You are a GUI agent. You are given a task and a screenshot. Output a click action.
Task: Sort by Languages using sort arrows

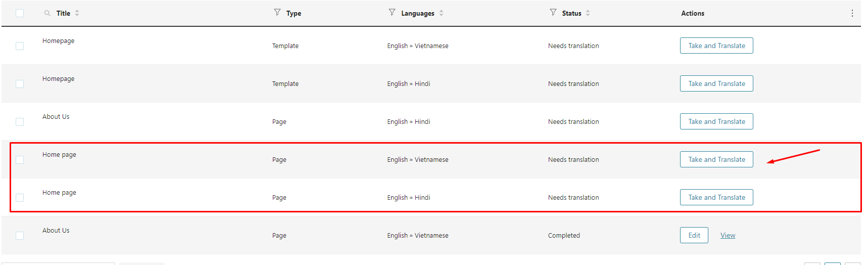pos(441,13)
